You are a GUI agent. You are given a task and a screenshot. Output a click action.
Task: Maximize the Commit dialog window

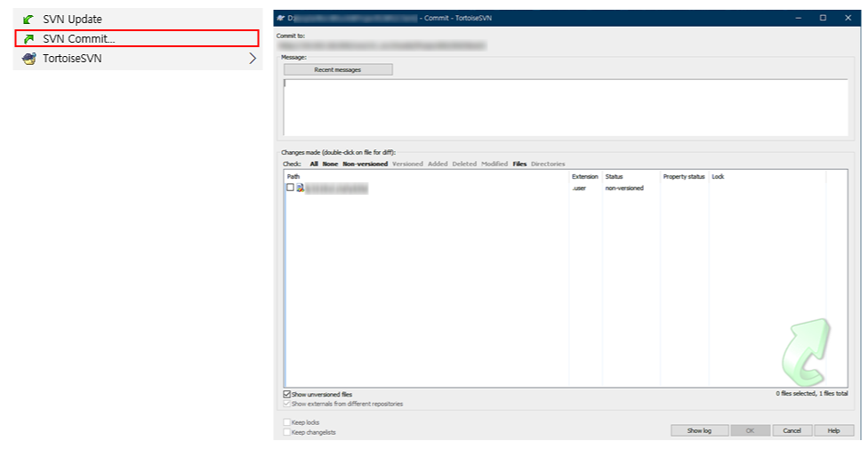pyautogui.click(x=824, y=19)
